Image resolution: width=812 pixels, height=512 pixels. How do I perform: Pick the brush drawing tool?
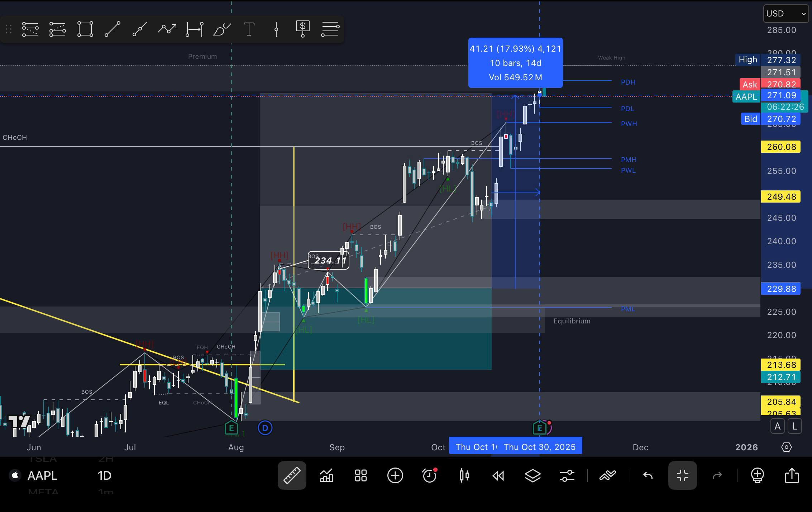point(221,29)
